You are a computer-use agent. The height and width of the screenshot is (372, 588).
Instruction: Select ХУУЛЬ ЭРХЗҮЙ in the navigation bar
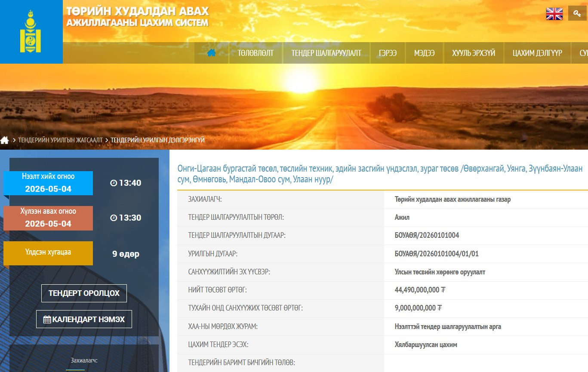click(474, 53)
